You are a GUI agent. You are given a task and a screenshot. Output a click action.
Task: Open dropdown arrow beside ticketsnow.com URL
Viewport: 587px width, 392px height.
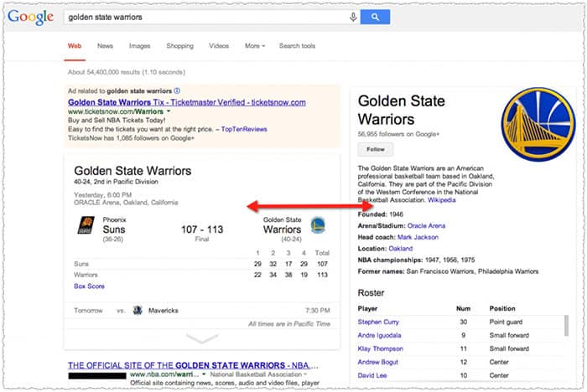[x=169, y=111]
